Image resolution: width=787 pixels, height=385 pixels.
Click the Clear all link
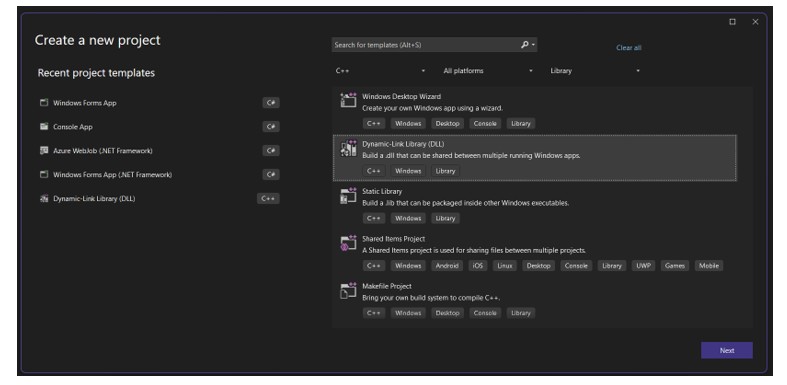pos(628,48)
